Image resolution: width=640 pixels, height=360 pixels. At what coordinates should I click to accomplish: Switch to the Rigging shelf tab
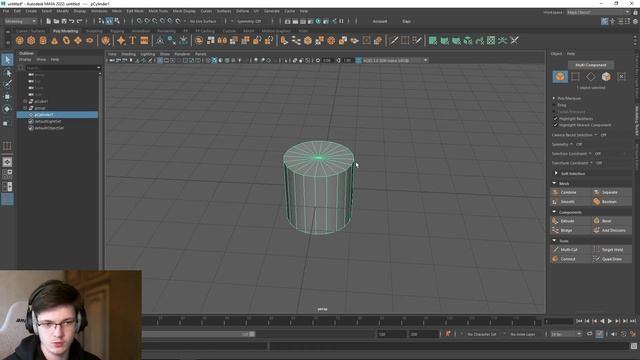pos(117,31)
